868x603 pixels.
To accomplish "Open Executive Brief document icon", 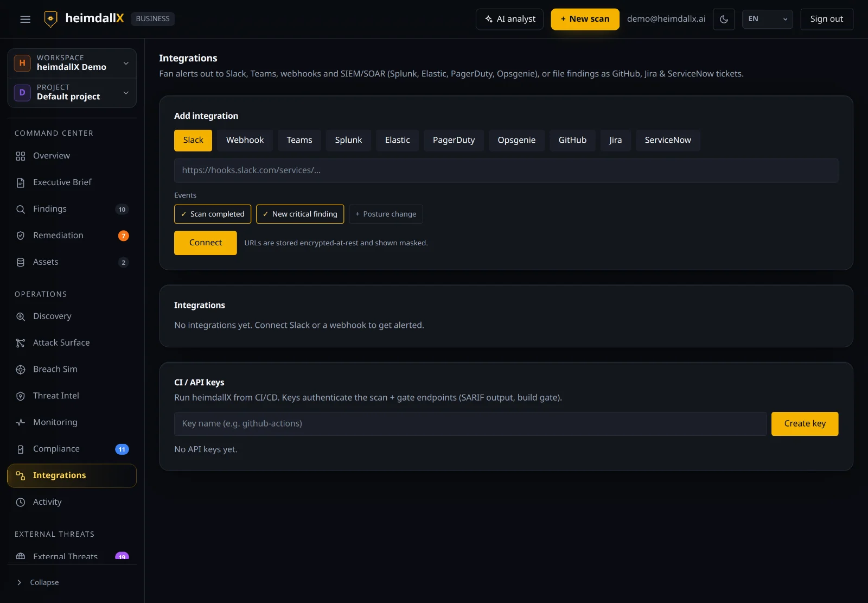I will coord(21,183).
